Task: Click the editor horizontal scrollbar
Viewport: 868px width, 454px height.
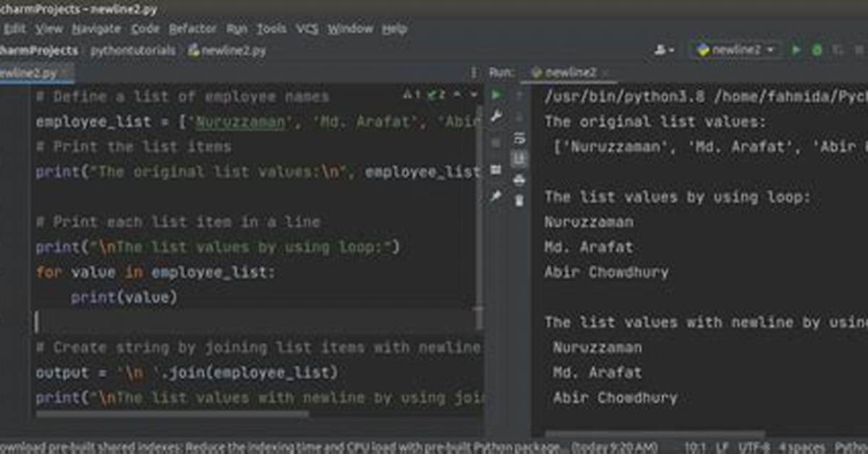Action: pos(172,414)
